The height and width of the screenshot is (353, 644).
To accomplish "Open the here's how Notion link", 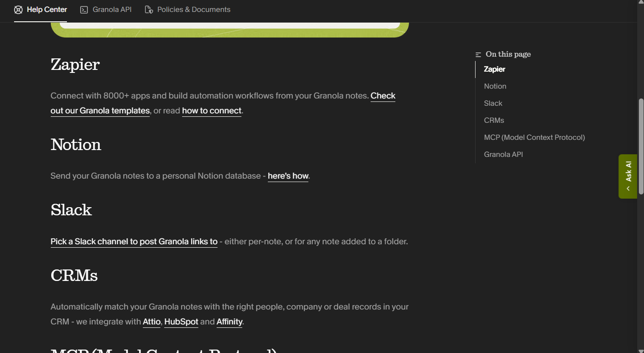I will 288,176.
